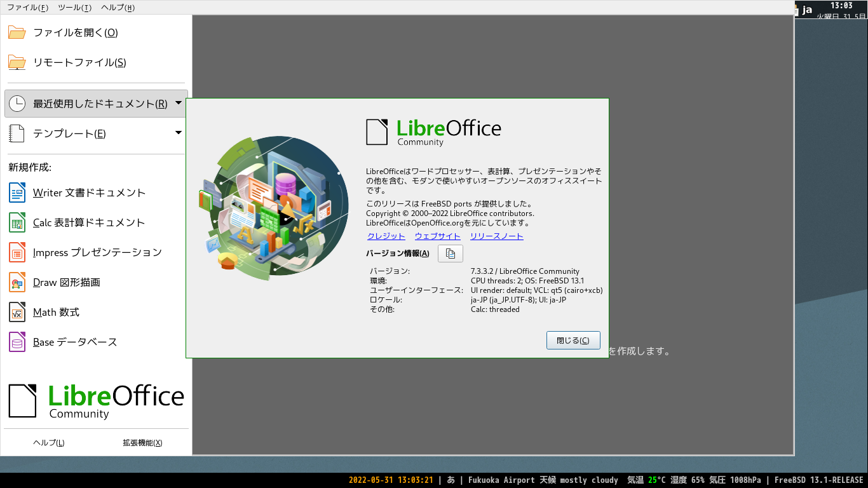Click the CPU threads: 2; OS: FreeBSD 13.1 text
This screenshot has width=868, height=488.
[x=527, y=281]
